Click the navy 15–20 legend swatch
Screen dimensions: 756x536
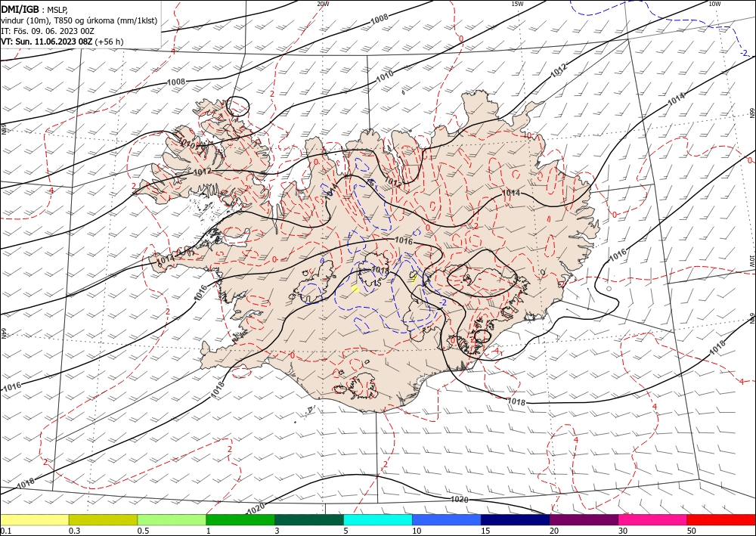516,519
